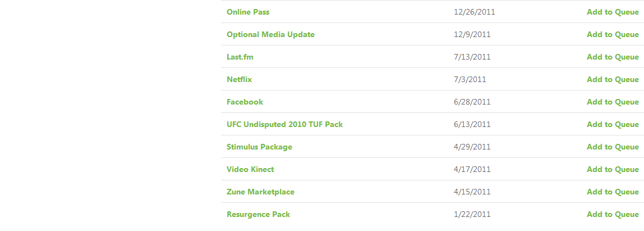This screenshot has height=231, width=644.
Task: Add Zune Marketplace to the queue
Action: 613,192
